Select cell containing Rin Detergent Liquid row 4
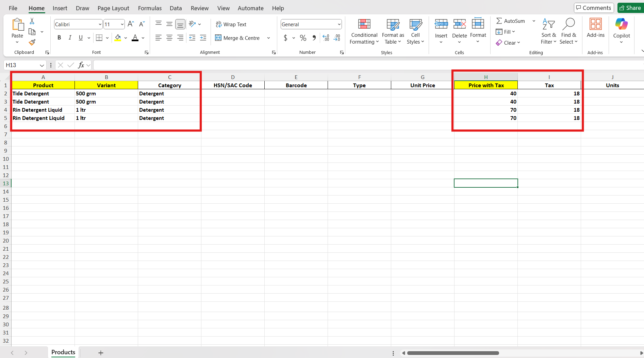644x358 pixels. tap(43, 110)
